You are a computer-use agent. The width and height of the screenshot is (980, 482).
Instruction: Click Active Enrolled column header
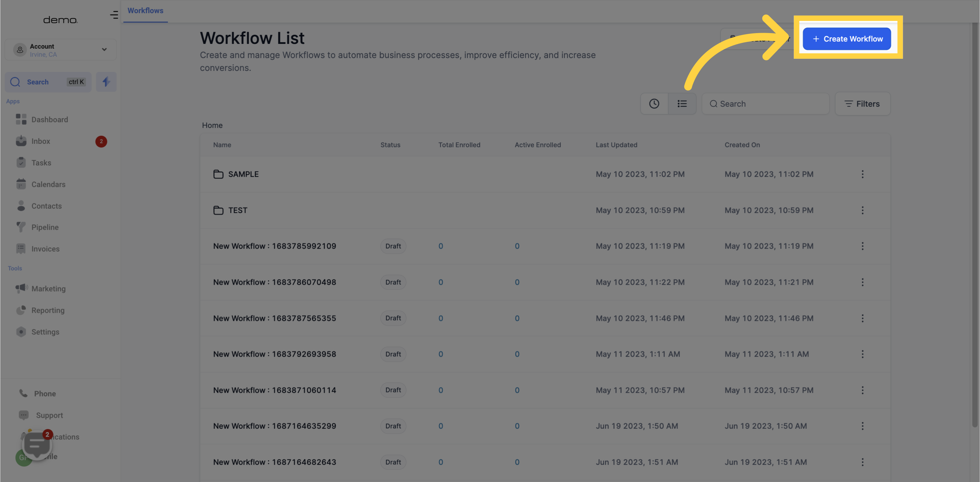click(x=538, y=145)
